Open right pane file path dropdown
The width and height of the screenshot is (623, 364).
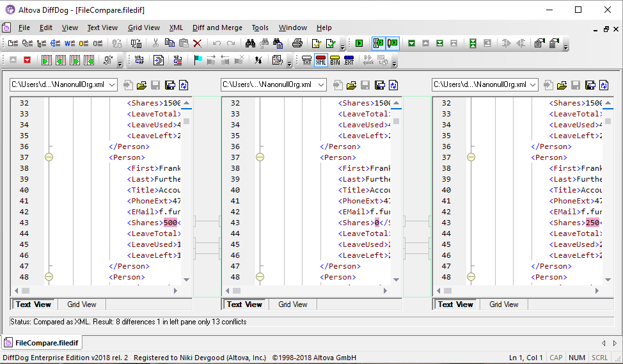533,84
